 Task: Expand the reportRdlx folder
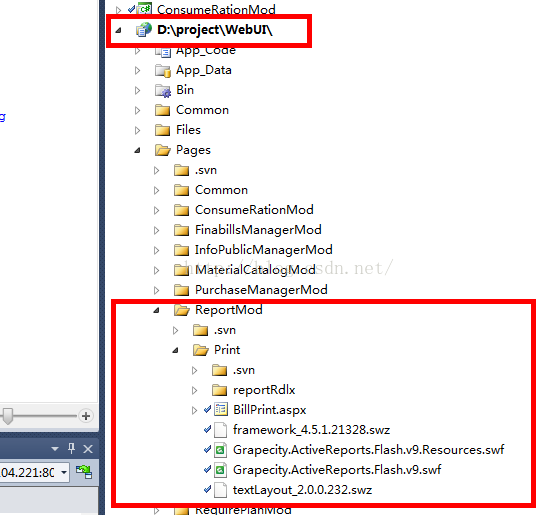194,390
